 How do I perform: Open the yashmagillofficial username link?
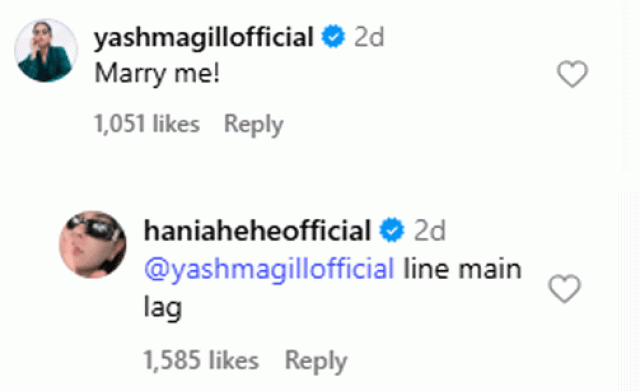tap(204, 38)
